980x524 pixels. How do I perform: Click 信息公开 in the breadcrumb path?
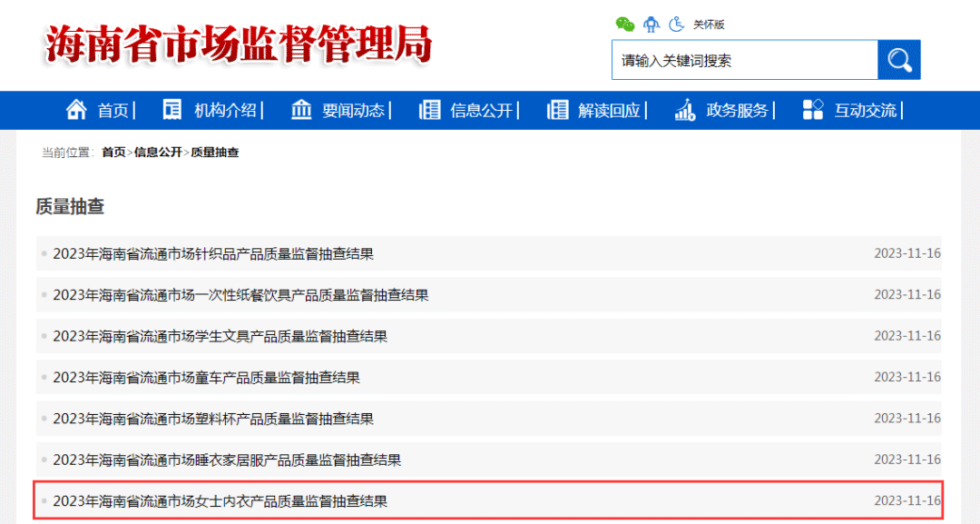158,153
